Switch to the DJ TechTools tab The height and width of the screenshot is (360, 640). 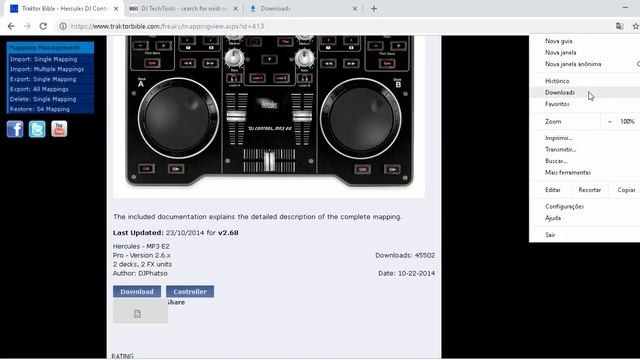pos(183,9)
